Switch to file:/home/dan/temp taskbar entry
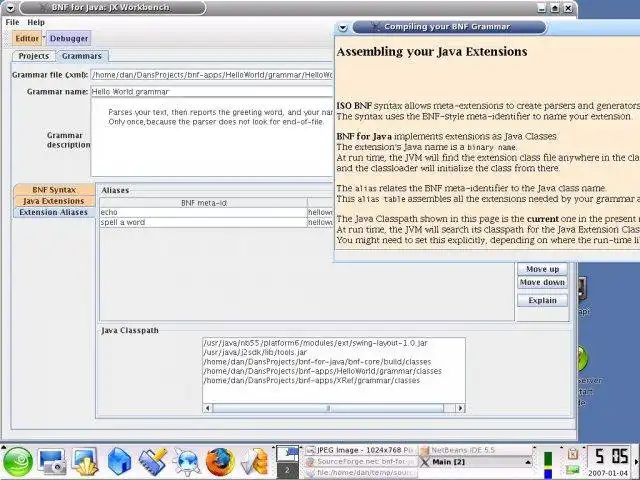 click(x=360, y=473)
